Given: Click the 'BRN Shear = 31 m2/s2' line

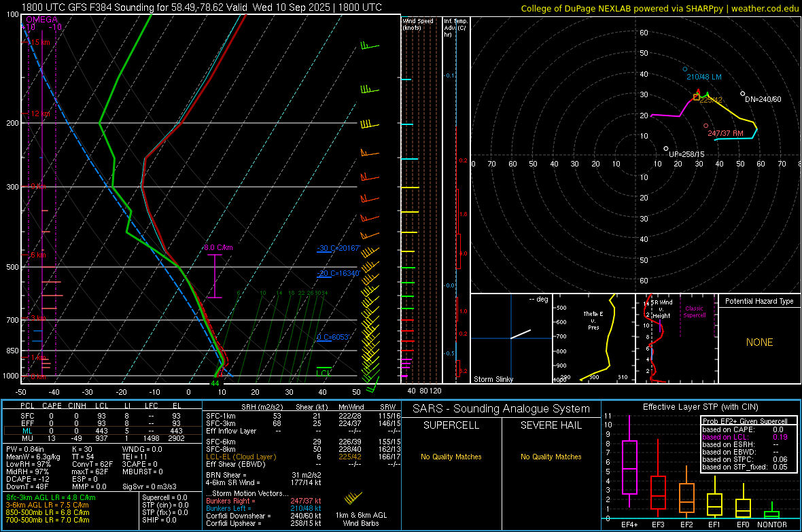Looking at the screenshot, I should [264, 475].
